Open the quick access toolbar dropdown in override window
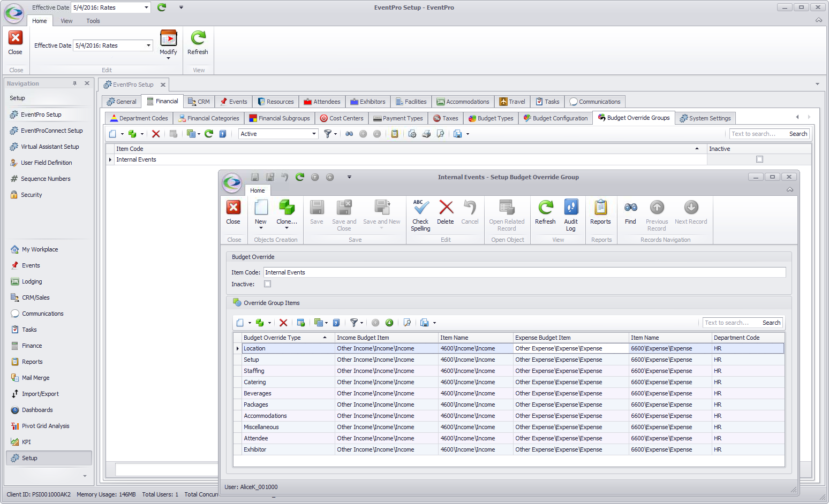829x504 pixels. 349,177
